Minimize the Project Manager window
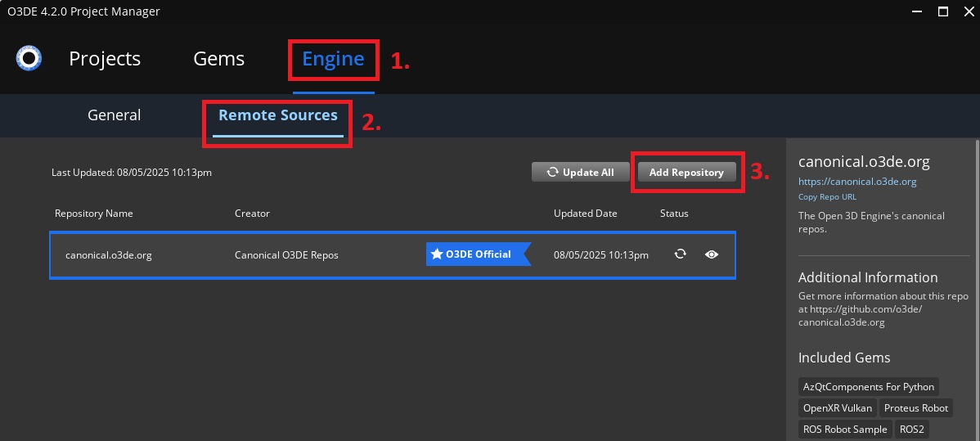980x441 pixels. pyautogui.click(x=917, y=11)
